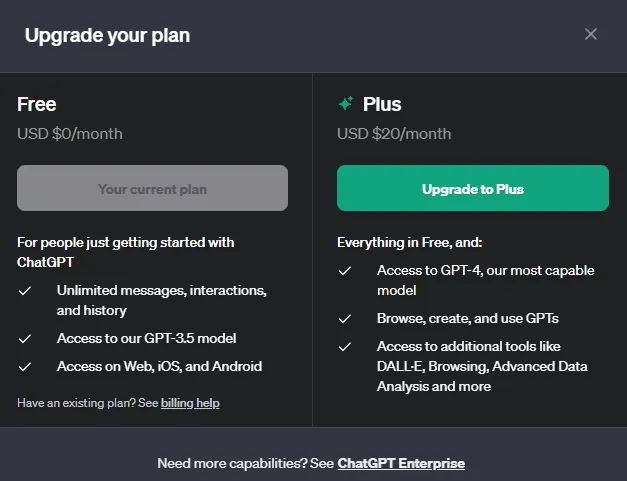Click the USD $20/month price text

[x=394, y=134]
